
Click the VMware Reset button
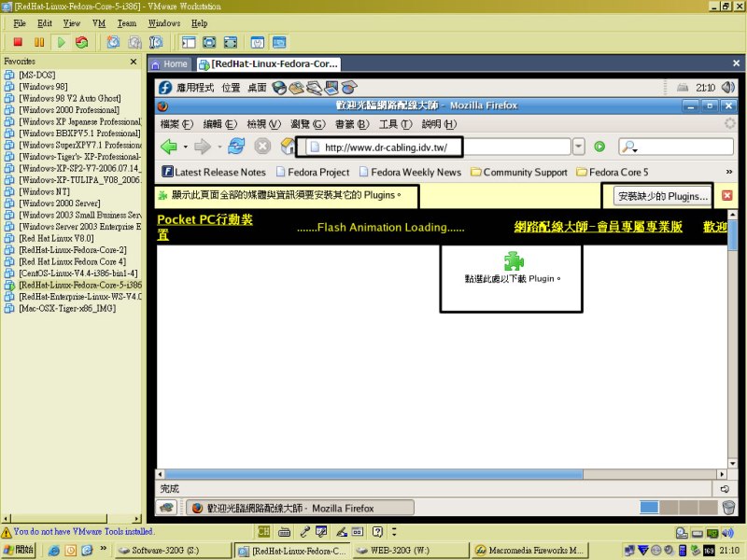(82, 42)
